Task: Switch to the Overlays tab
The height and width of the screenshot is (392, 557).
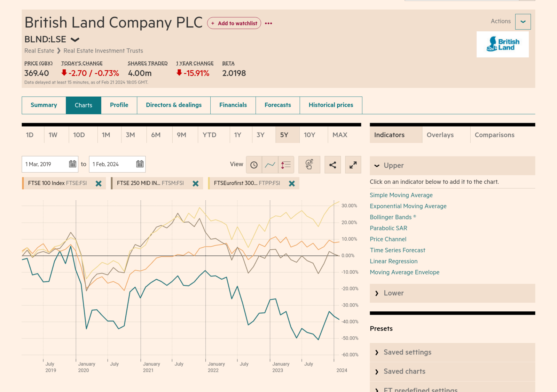Action: [440, 135]
